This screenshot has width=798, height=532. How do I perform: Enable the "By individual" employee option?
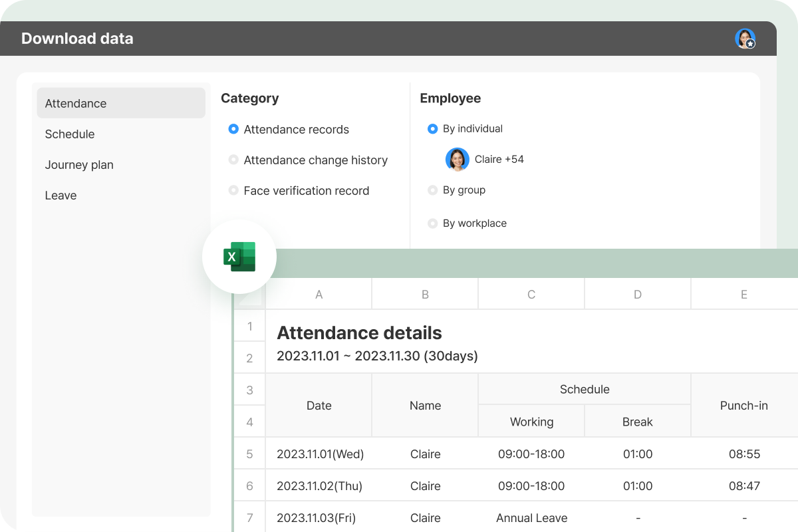[433, 128]
